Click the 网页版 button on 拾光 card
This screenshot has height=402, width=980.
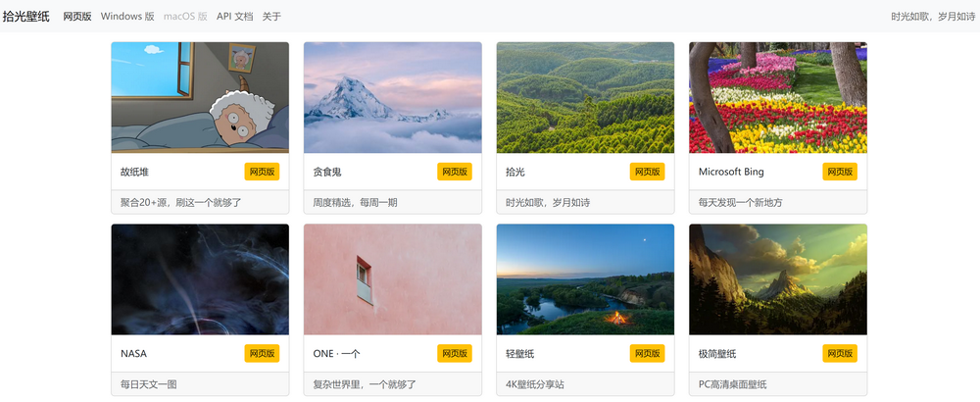tap(648, 172)
